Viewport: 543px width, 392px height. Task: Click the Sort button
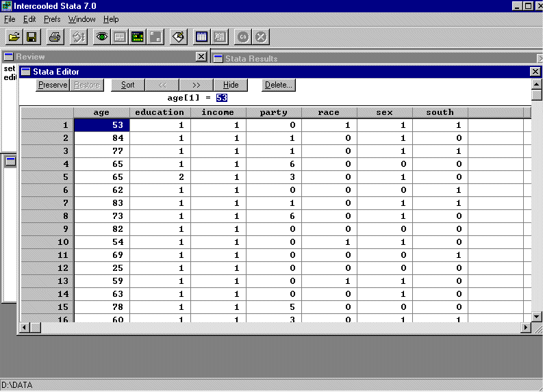(x=127, y=85)
